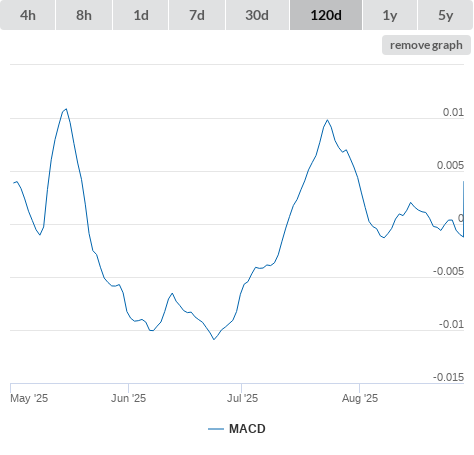Click the May '25 axis label
The height and width of the screenshot is (455, 474).
tap(29, 398)
